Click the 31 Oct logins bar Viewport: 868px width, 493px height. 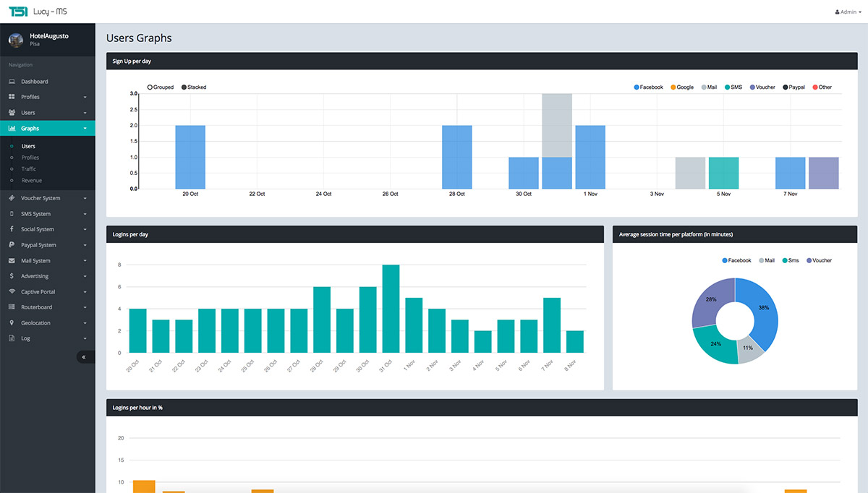(391, 309)
